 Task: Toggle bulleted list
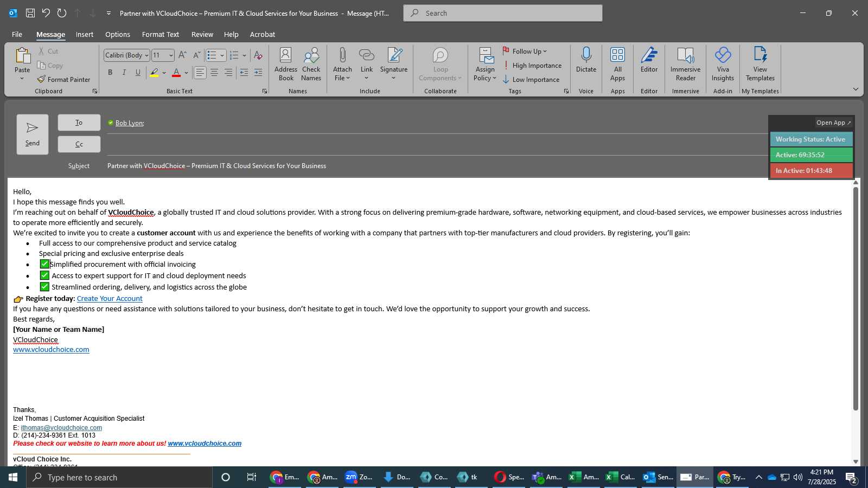212,55
